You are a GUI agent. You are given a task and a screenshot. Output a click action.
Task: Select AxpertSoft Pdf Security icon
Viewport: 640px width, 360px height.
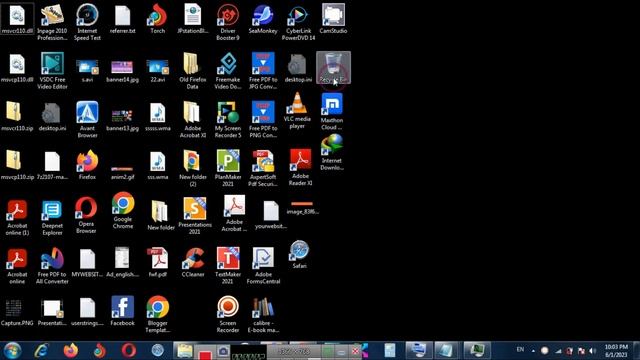pyautogui.click(x=263, y=168)
